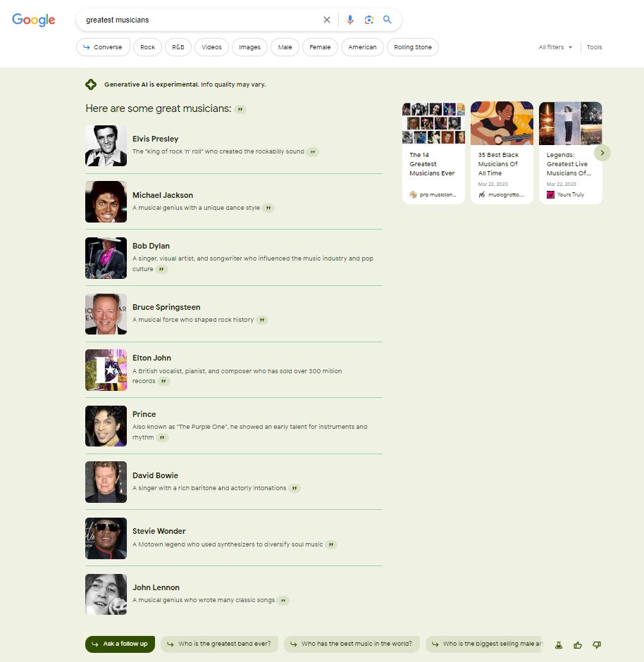644x662 pixels.
Task: Click Elton John's photo thumbnail
Action: 106,370
